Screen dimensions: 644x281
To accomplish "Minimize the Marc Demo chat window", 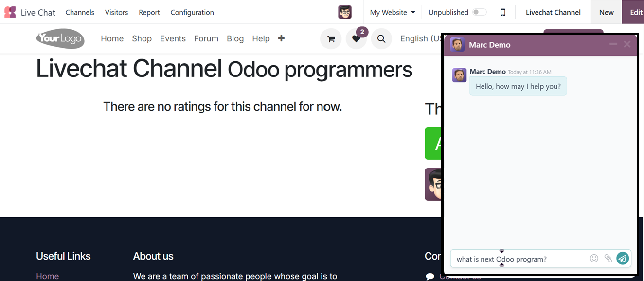I will (613, 44).
